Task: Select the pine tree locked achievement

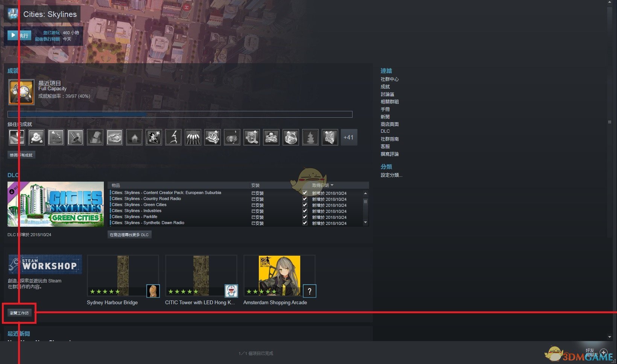Action: click(x=310, y=137)
